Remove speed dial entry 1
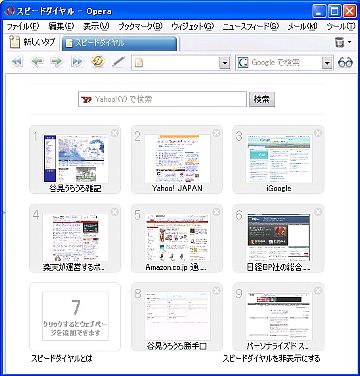Image resolution: width=360 pixels, height=376 pixels. click(x=115, y=133)
